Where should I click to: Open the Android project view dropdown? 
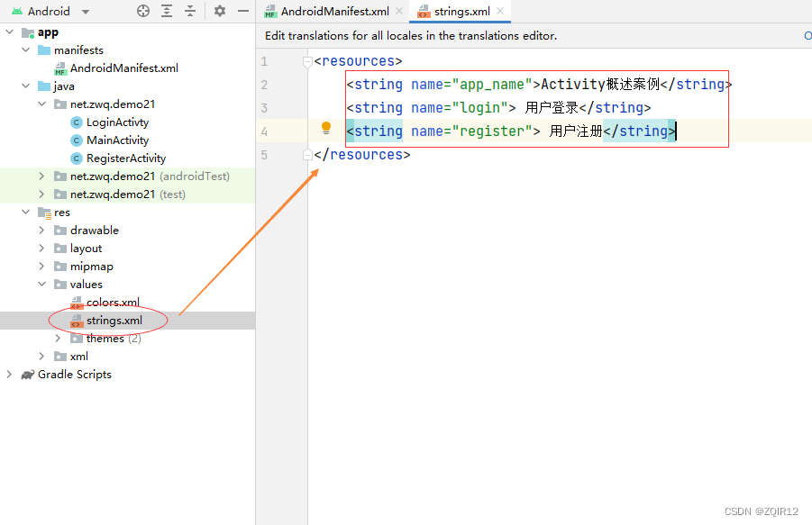[86, 12]
